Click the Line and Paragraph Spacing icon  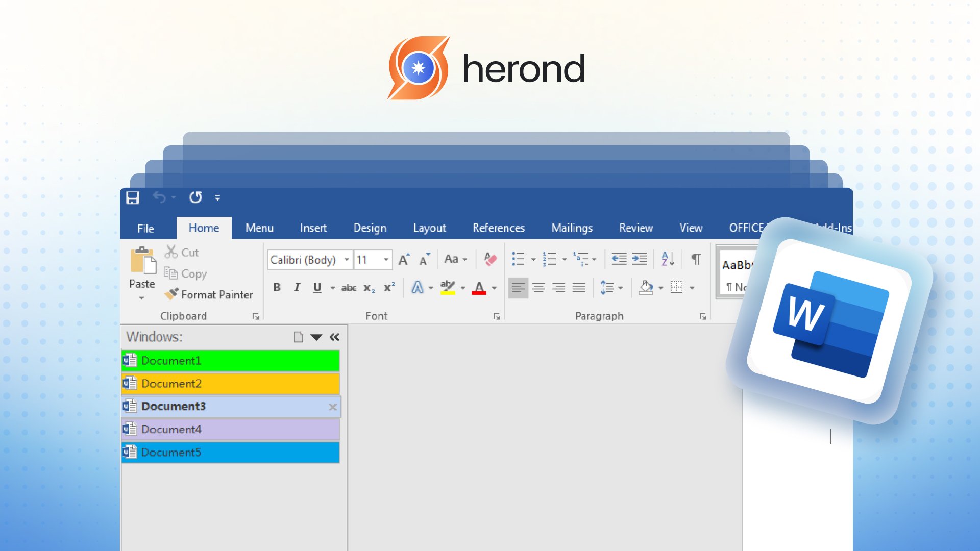[607, 288]
